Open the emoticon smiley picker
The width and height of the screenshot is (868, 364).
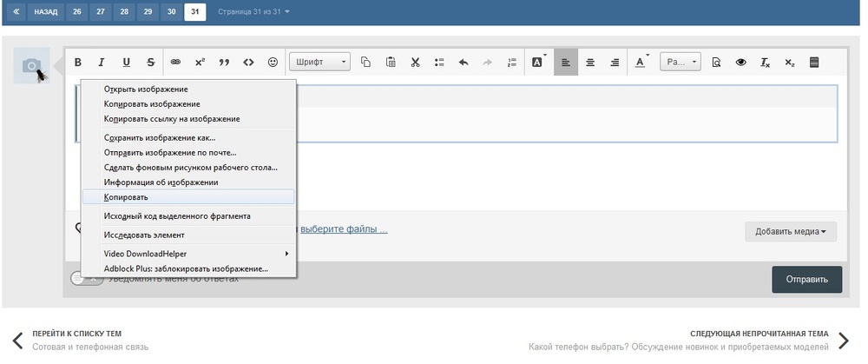click(x=273, y=63)
